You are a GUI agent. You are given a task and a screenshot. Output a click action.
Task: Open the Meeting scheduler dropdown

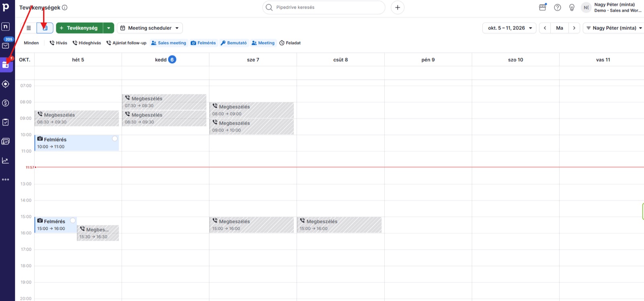(x=150, y=28)
